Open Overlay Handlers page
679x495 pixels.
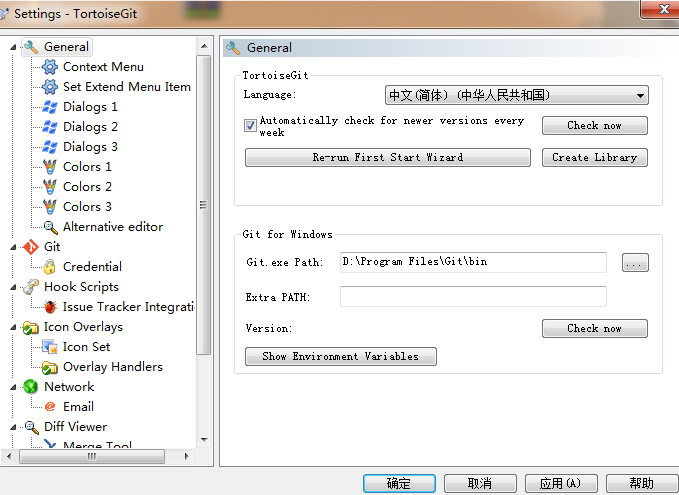[113, 367]
